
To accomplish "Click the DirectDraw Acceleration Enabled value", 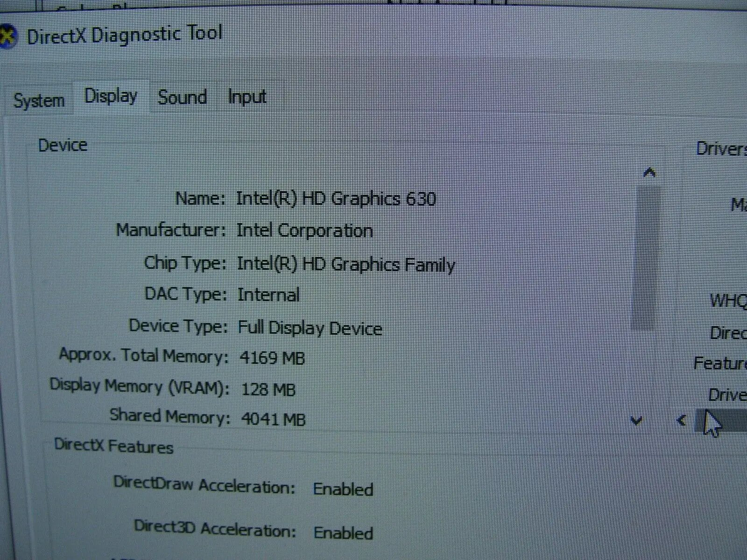I will 343,489.
